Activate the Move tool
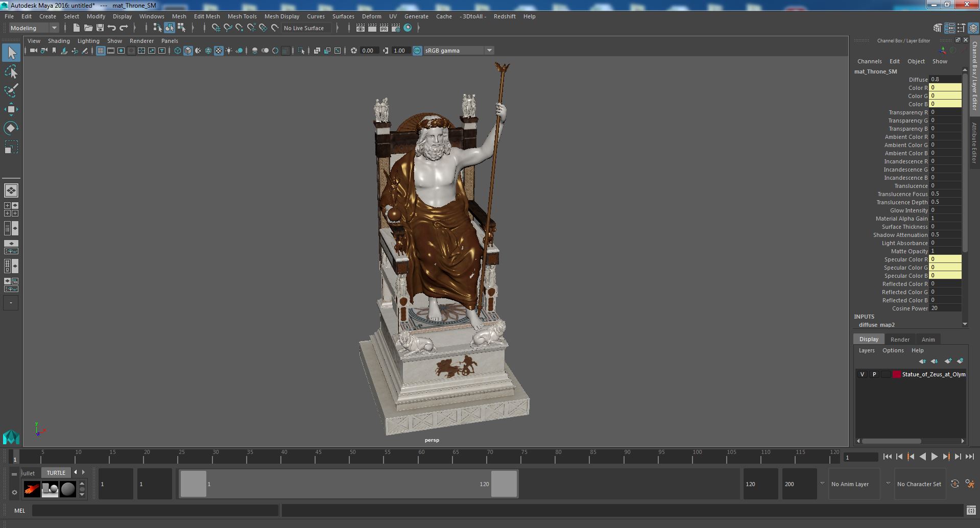This screenshot has height=528, width=980. 11,109
